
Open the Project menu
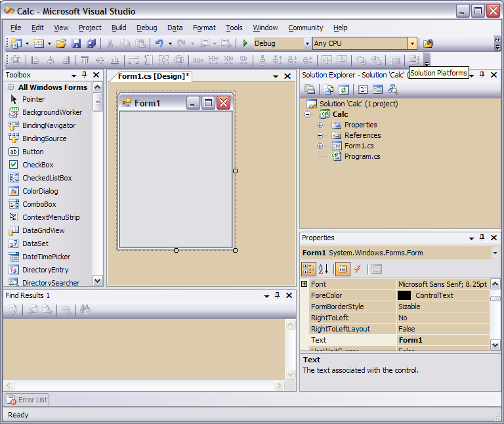pyautogui.click(x=90, y=28)
